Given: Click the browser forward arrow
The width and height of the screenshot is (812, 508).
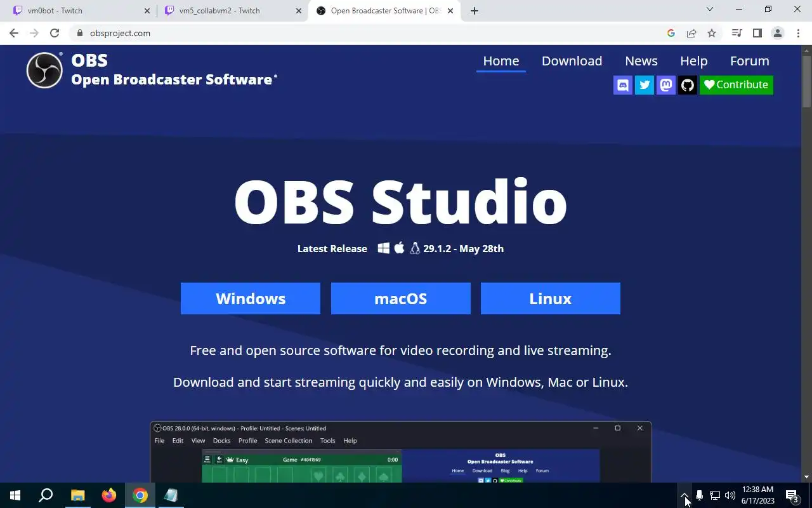Looking at the screenshot, I should [34, 33].
